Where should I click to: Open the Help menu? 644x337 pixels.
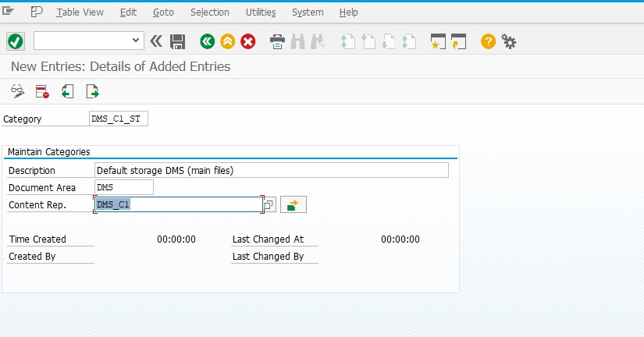(349, 12)
